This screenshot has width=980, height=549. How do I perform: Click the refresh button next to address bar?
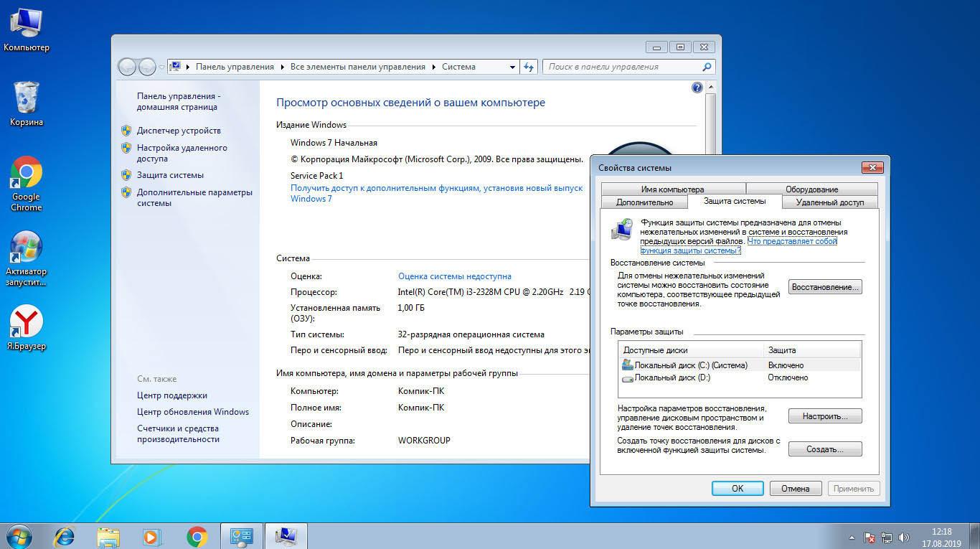click(x=529, y=67)
